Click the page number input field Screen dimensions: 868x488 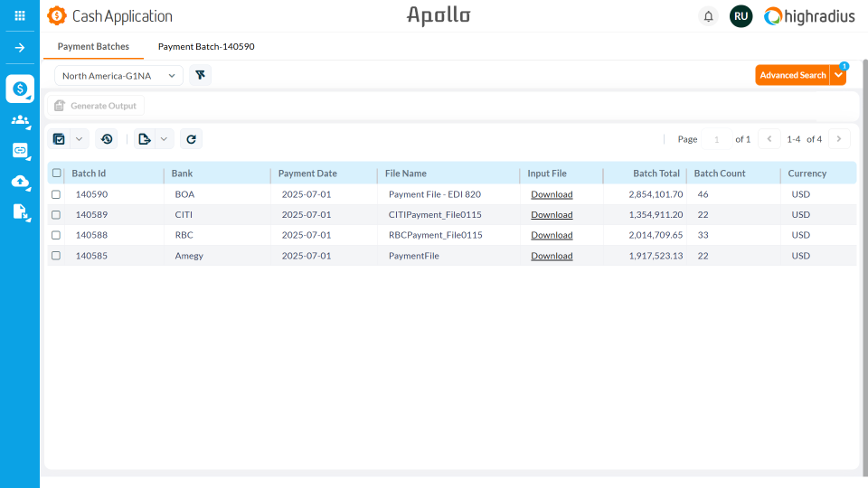716,139
